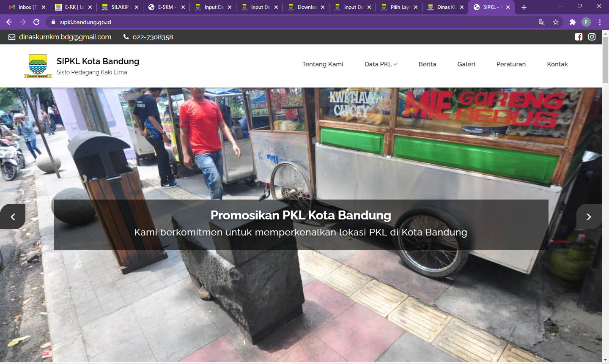The height and width of the screenshot is (364, 609).
Task: Click the scrollbar down arrow
Action: tap(605, 360)
